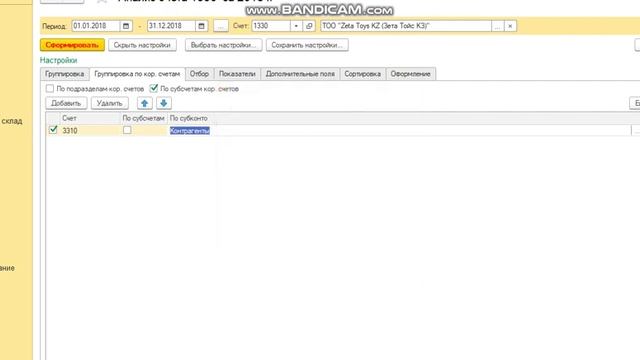
Task: Clear the organization field with X
Action: (x=510, y=26)
